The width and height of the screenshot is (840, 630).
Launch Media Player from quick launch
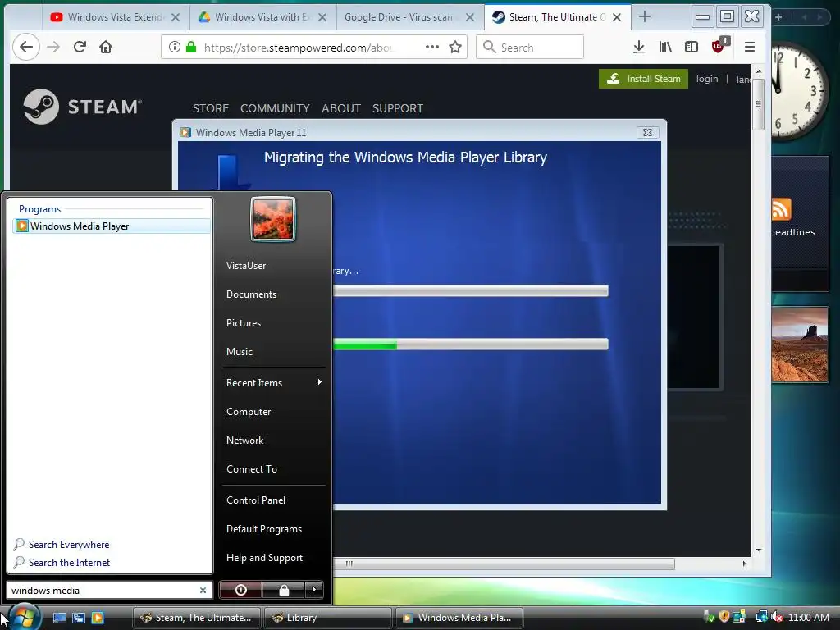[98, 618]
